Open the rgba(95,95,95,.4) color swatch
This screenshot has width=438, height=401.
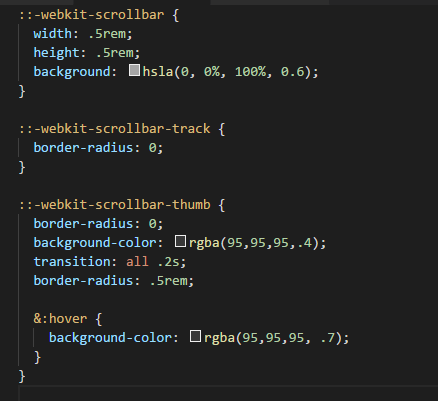point(180,241)
